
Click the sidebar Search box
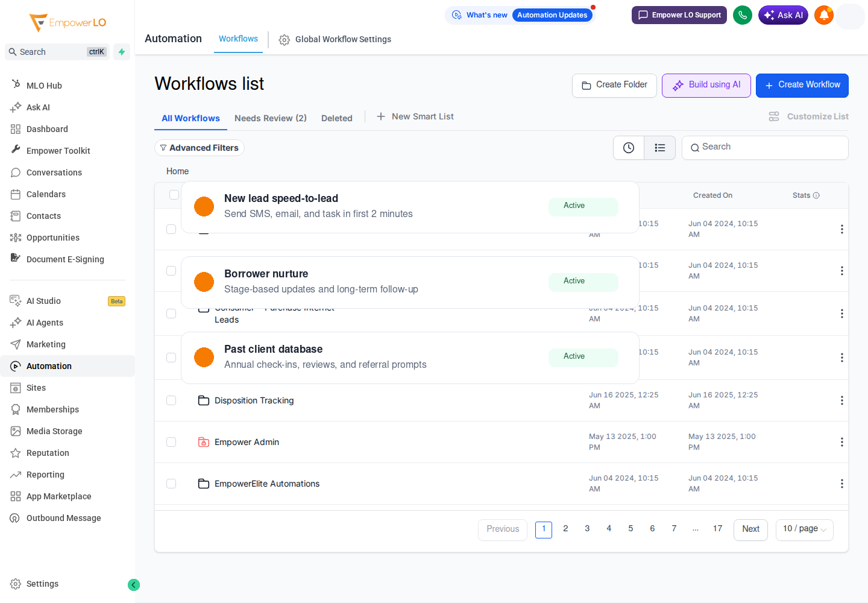click(x=57, y=52)
